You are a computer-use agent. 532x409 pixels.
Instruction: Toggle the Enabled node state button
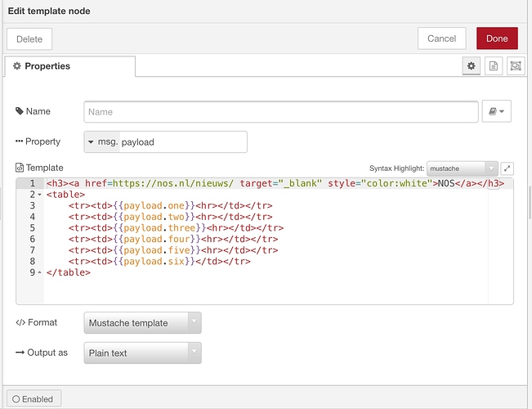pyautogui.click(x=34, y=399)
